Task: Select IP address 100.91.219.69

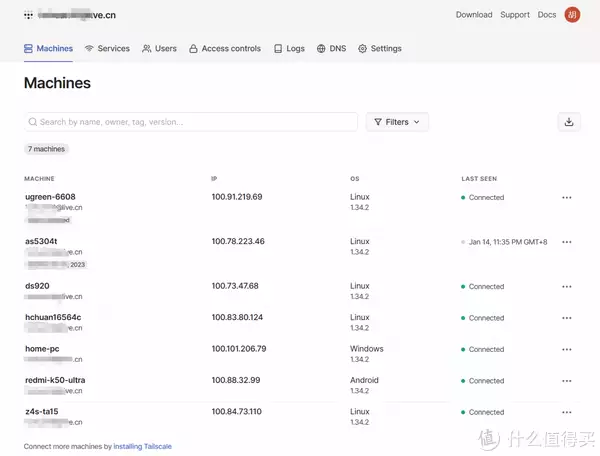Action: pos(237,197)
